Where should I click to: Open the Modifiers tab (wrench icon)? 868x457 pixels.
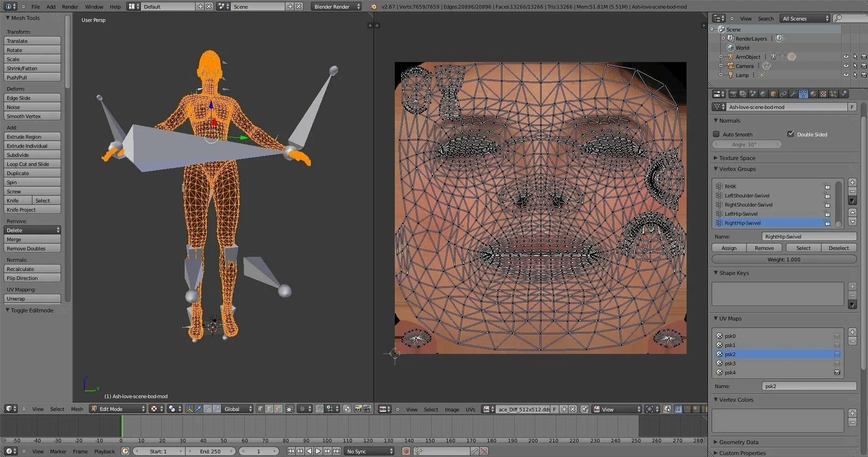(793, 94)
